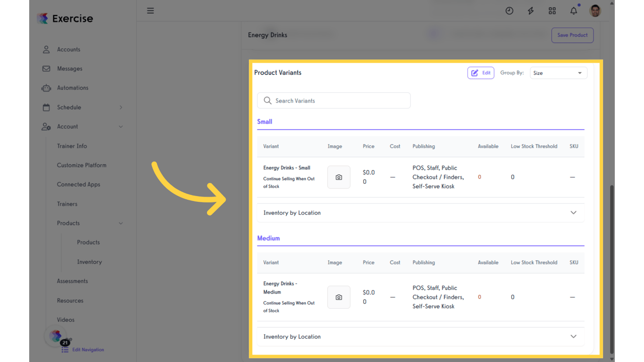Switch to the Inventory page under Products
Viewport: 644px width, 362px height.
[90, 262]
